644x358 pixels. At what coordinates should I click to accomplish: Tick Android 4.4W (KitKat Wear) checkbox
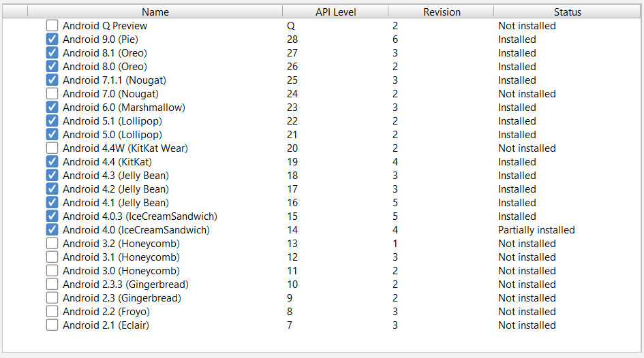click(x=52, y=148)
